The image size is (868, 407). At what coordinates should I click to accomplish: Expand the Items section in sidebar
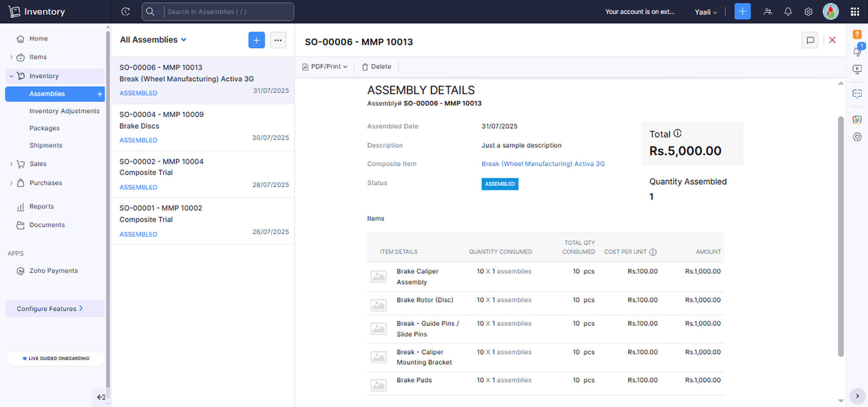pyautogui.click(x=11, y=57)
